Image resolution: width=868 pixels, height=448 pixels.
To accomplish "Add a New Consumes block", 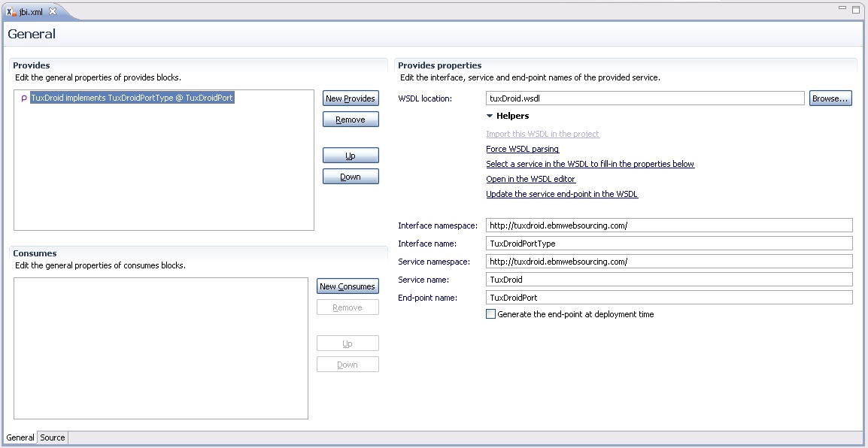I will [x=347, y=286].
